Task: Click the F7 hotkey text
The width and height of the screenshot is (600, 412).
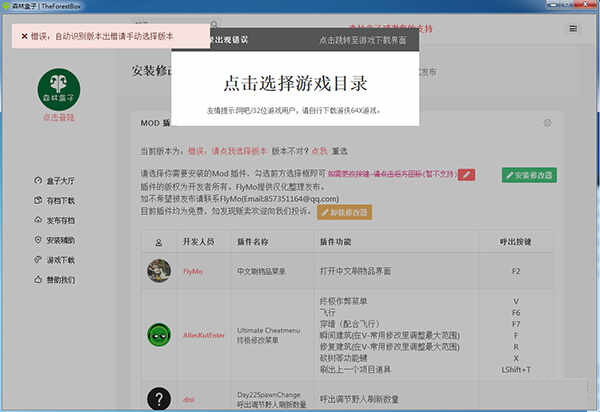Action: click(x=516, y=324)
